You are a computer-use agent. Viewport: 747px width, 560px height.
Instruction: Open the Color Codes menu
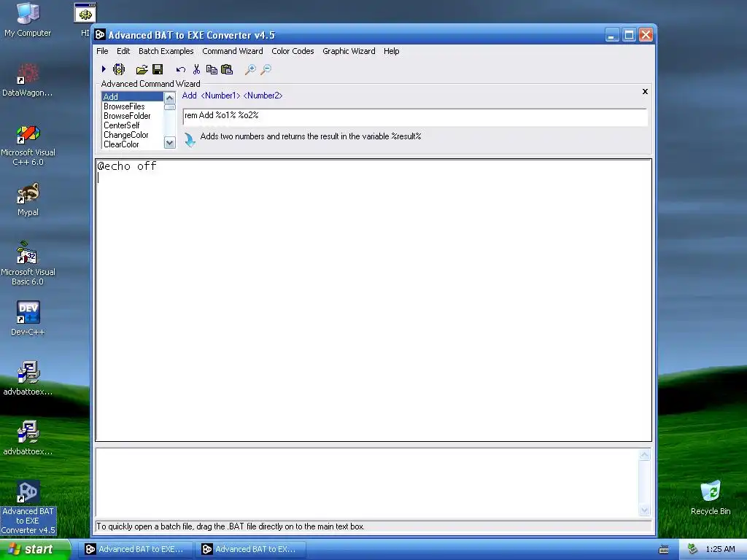pyautogui.click(x=293, y=51)
